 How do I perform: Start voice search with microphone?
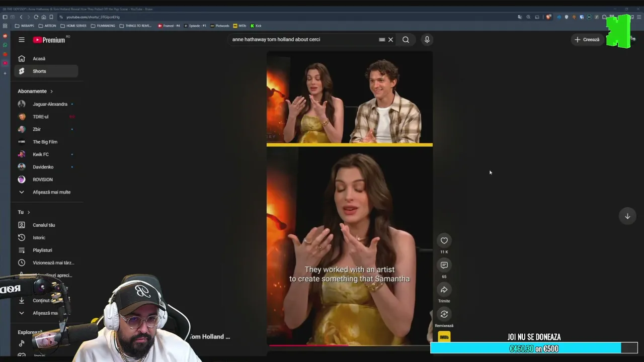tap(427, 40)
